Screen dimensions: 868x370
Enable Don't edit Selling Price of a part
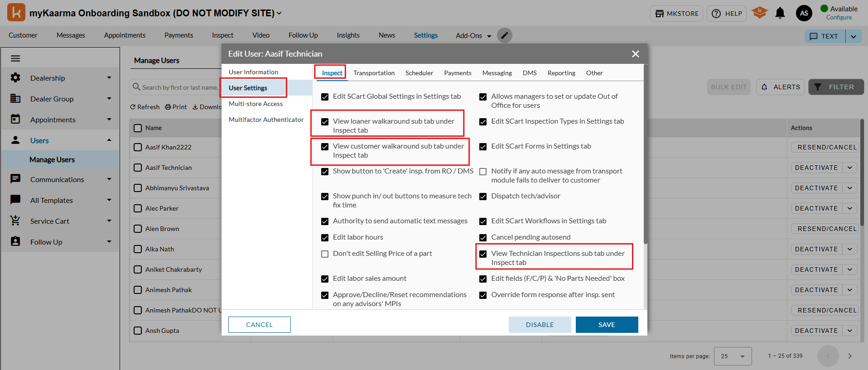coord(325,254)
